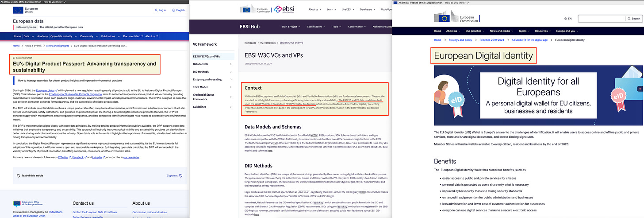Viewport: 644px width, 218px height.
Task: Open the Documentation external link
Action: 132,36
